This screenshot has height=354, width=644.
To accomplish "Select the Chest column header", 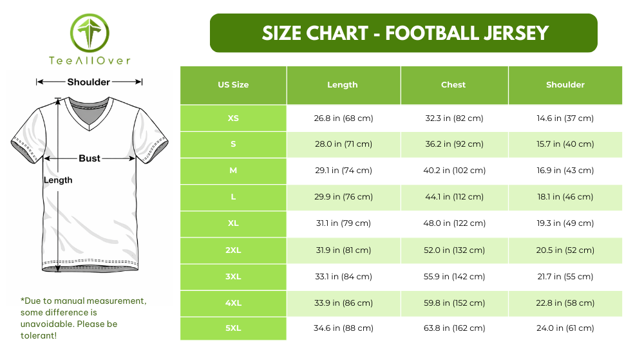I will coord(453,85).
